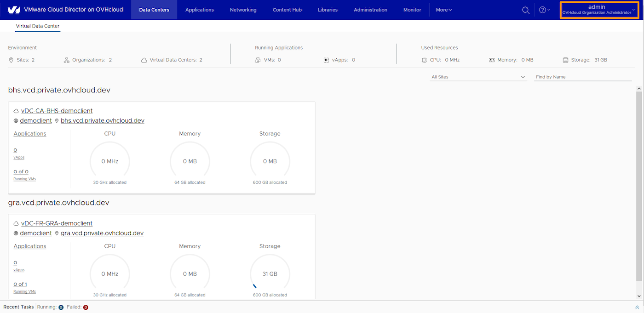
Task: Open the vDC-CA-BHS-democlient data center link
Action: click(x=57, y=111)
